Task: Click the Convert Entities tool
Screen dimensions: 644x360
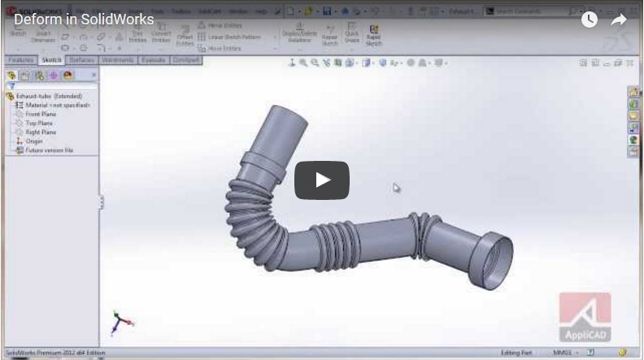Action: click(161, 33)
